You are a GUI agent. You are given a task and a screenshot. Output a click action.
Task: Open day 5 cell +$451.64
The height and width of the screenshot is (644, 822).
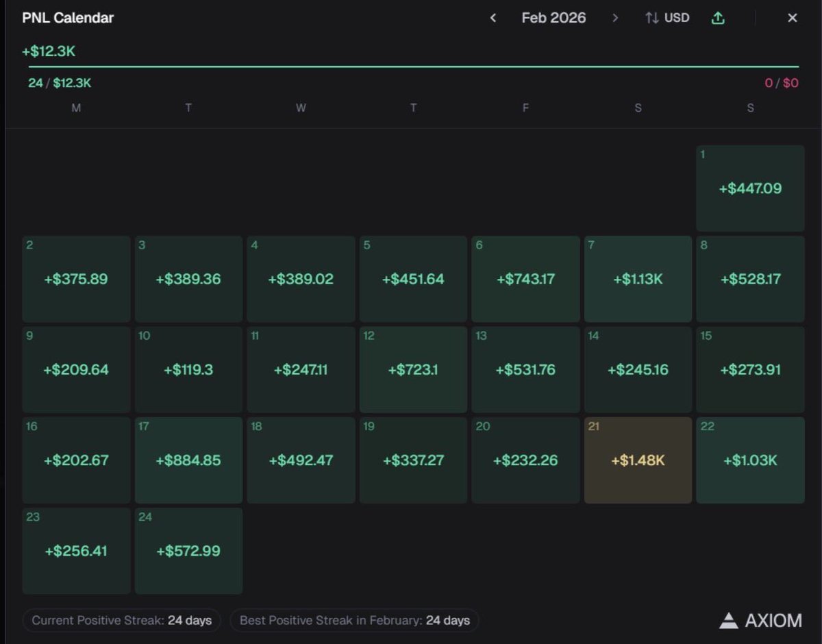(x=413, y=279)
